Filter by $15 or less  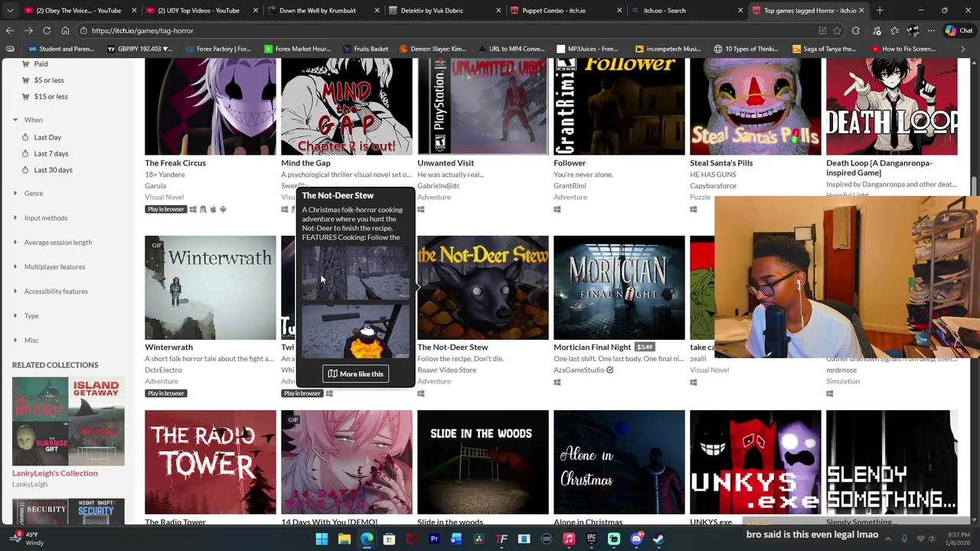coord(51,96)
